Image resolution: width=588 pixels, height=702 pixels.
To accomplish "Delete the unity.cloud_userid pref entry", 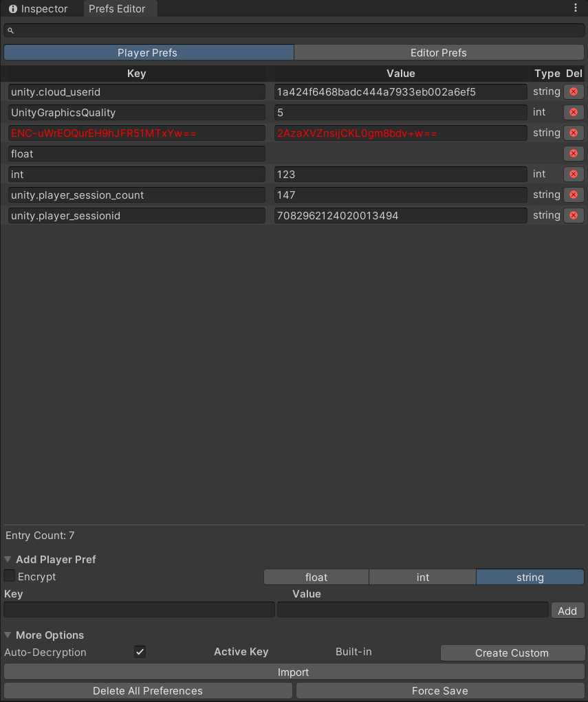I will 574,91.
